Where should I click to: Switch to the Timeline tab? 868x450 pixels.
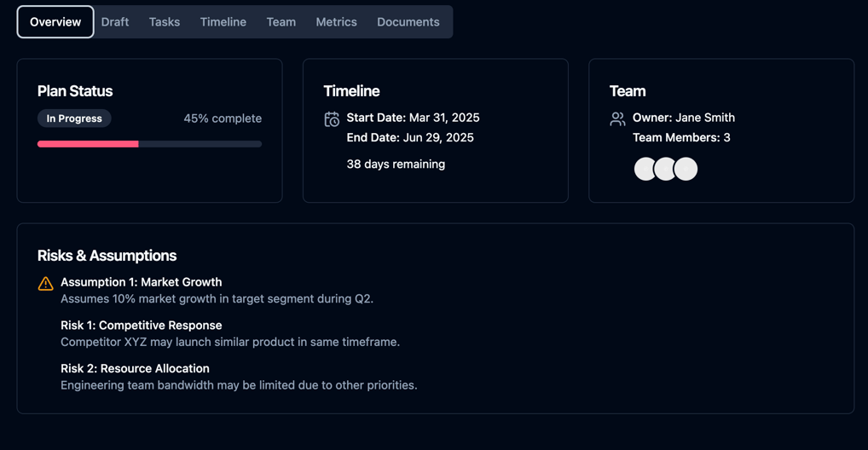pos(223,22)
